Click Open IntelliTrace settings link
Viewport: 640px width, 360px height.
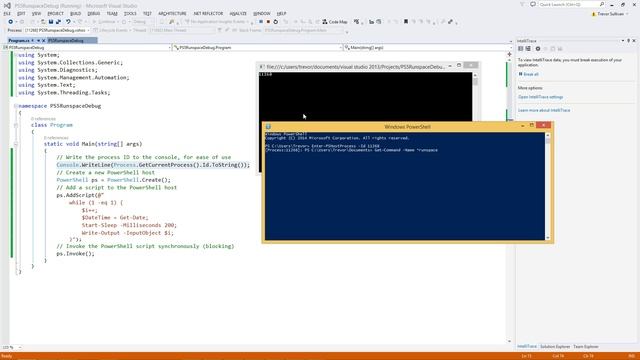[x=540, y=97]
